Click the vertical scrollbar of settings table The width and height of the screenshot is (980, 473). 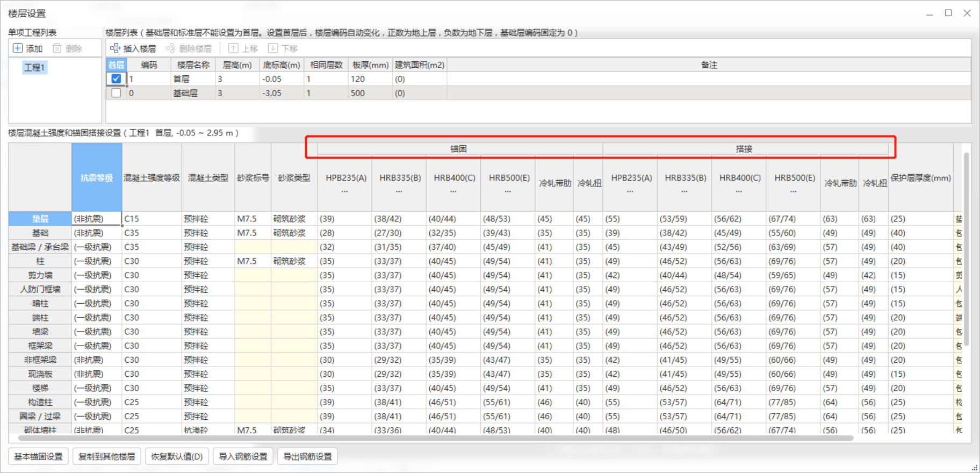click(x=966, y=249)
